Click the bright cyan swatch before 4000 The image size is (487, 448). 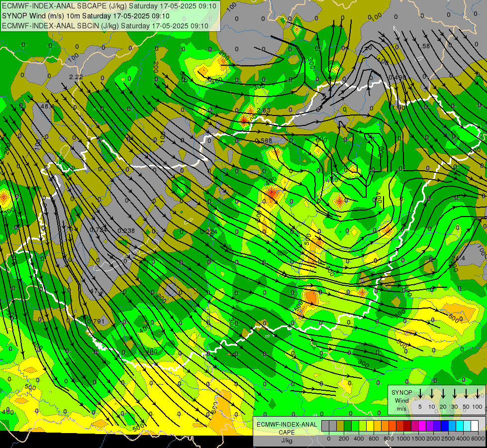(x=460, y=426)
